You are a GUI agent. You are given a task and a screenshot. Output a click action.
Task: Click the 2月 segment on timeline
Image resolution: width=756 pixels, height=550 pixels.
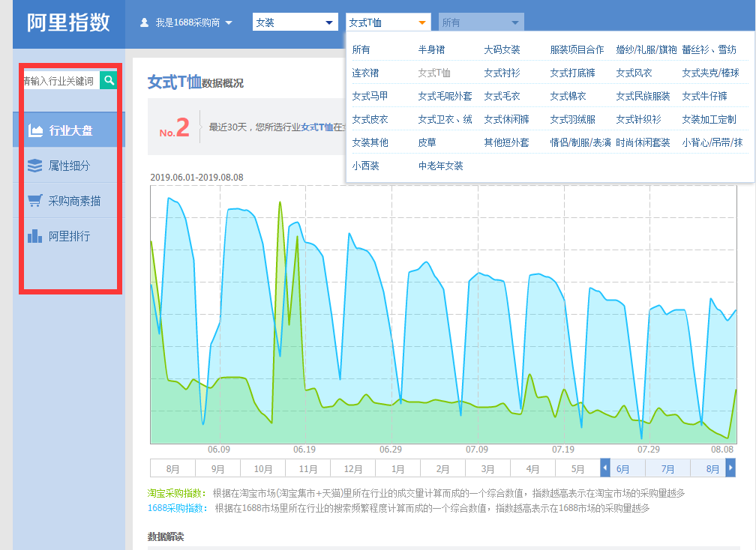pyautogui.click(x=442, y=468)
